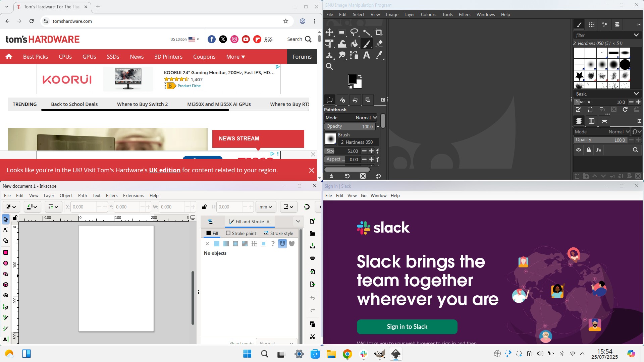Toggle layer visibility eye in GIMP Layers panel
Image resolution: width=644 pixels, height=362 pixels.
coord(579,150)
